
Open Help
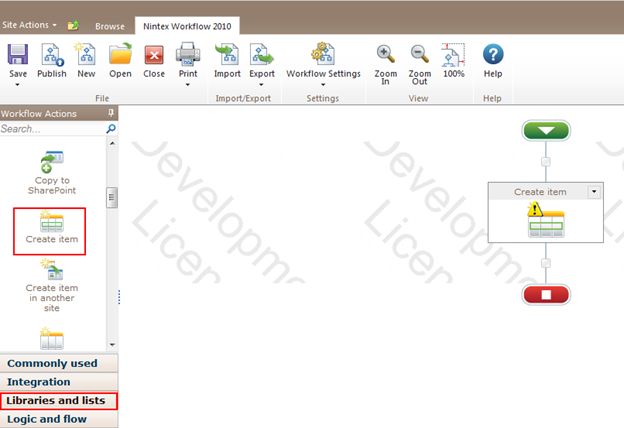493,60
